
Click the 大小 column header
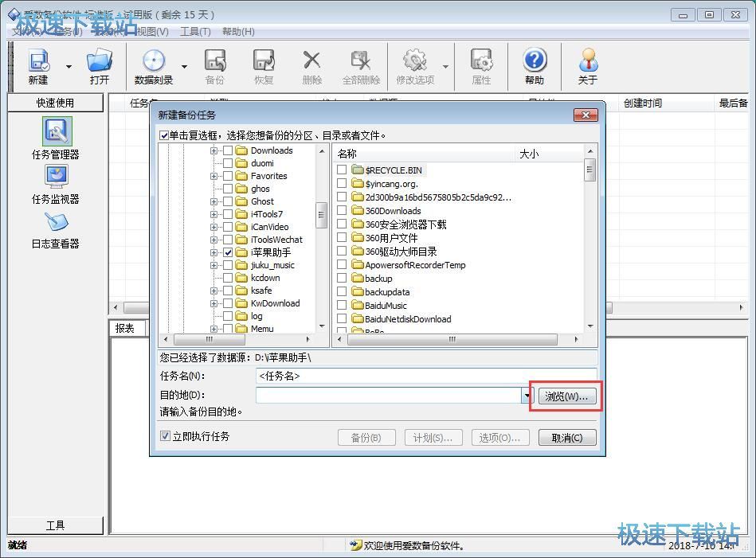[549, 154]
